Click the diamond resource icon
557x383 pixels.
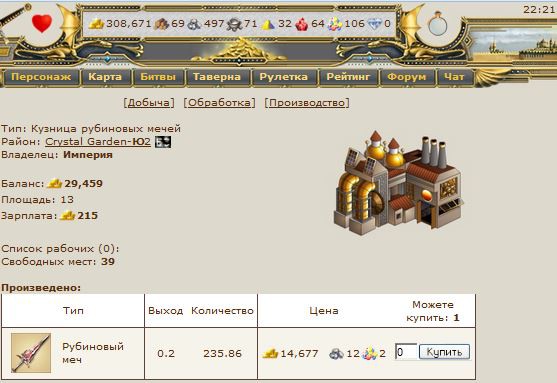(x=374, y=24)
